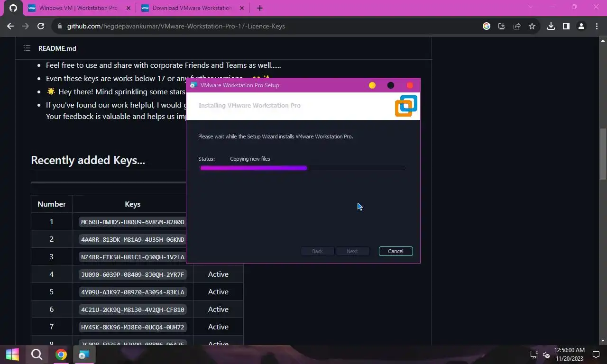
Task: Click Cancel in VMware setup dialog
Action: [395, 251]
